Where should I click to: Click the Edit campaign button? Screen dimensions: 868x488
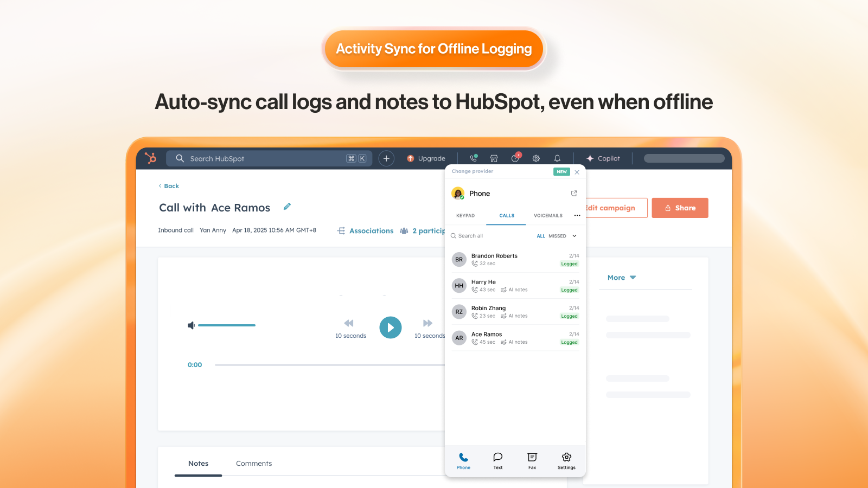(x=616, y=208)
